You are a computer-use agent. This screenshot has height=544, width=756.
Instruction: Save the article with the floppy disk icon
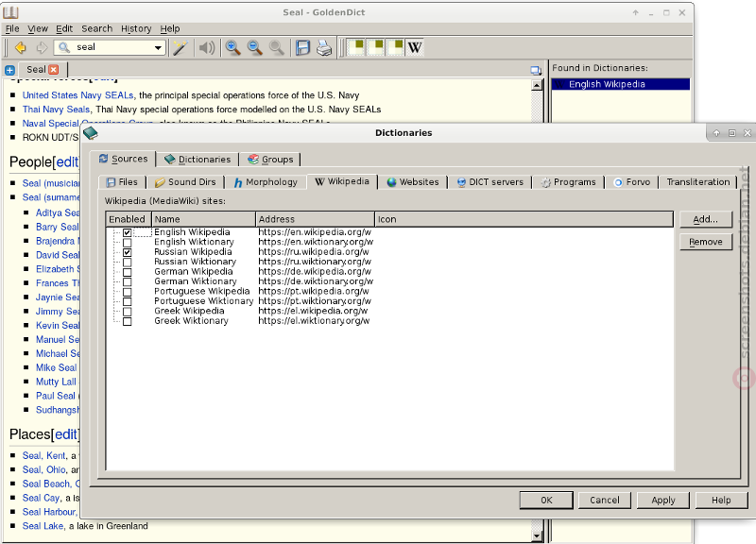(x=302, y=47)
